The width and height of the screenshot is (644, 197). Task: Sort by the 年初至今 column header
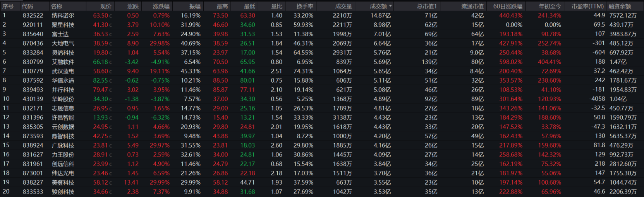550,6
